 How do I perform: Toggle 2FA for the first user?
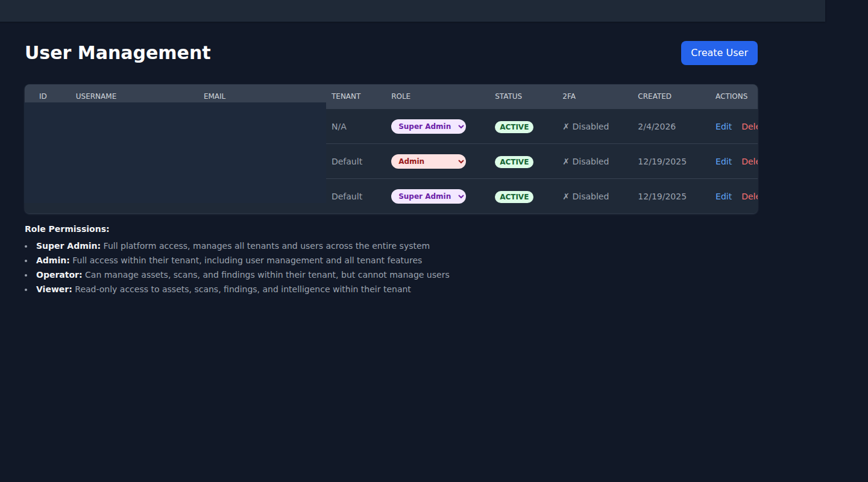[585, 127]
